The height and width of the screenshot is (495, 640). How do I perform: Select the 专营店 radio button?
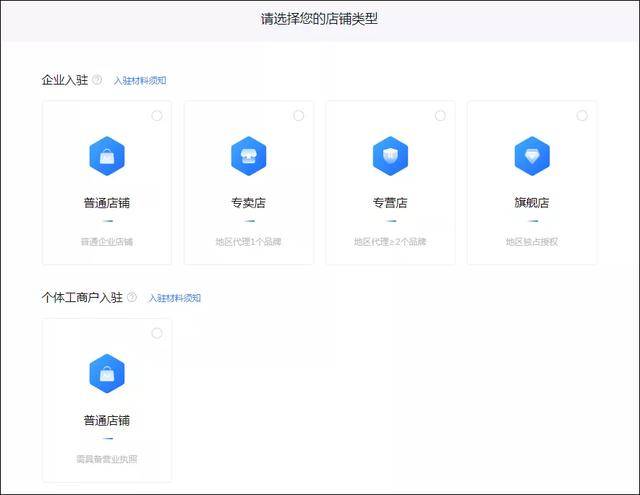pos(440,116)
